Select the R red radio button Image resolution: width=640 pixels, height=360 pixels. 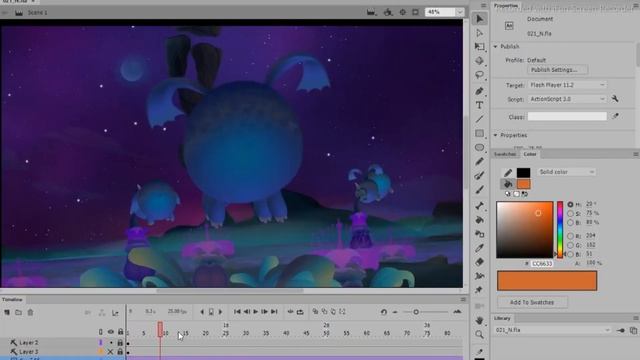tap(570, 236)
